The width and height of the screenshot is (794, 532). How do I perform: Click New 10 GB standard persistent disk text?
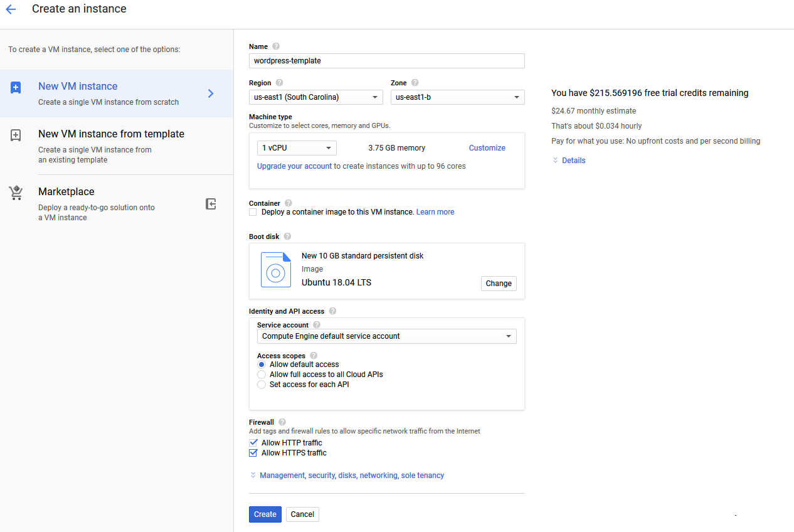pyautogui.click(x=363, y=256)
